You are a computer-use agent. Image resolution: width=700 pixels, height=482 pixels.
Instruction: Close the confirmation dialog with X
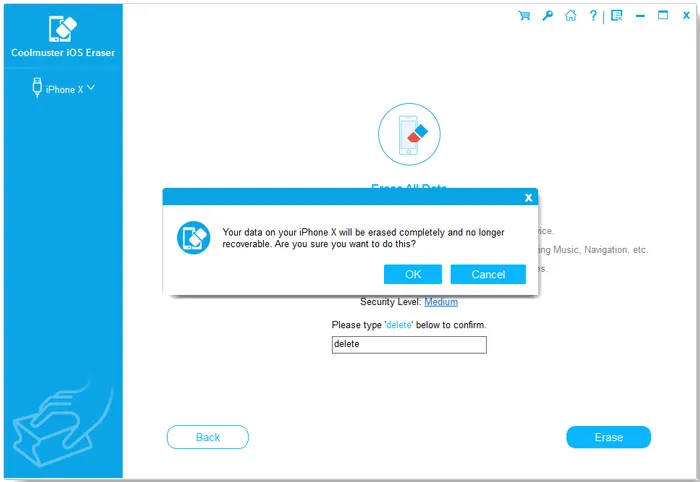tap(529, 197)
